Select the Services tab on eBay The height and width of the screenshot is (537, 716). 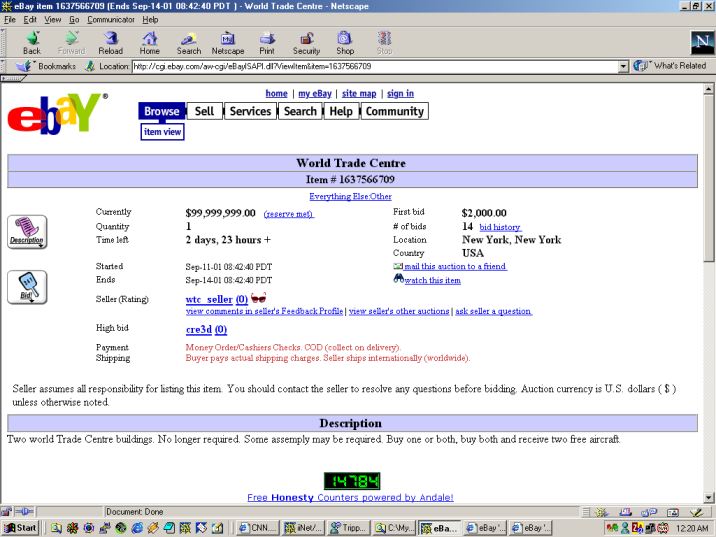point(250,111)
